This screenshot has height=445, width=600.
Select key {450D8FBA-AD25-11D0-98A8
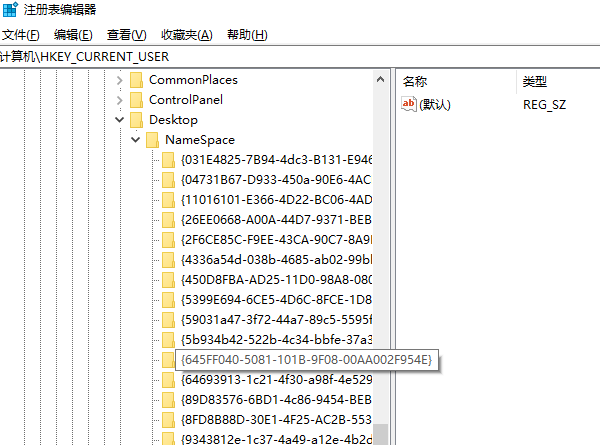click(x=276, y=280)
